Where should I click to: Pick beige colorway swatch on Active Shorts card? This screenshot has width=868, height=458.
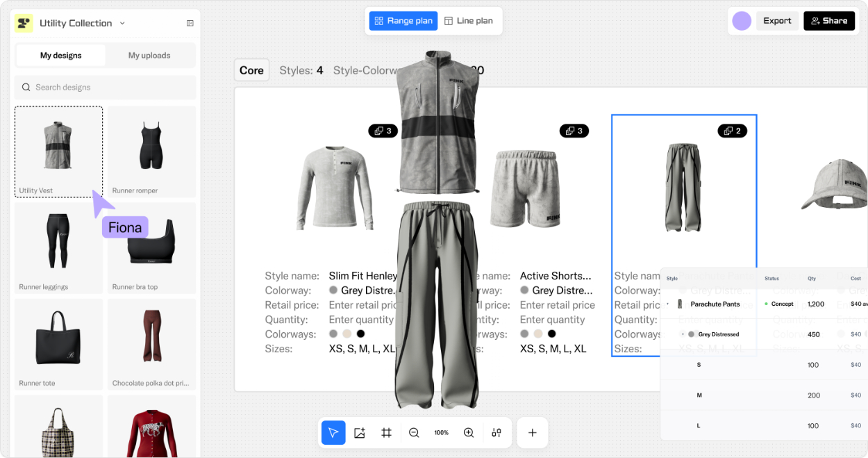point(538,334)
